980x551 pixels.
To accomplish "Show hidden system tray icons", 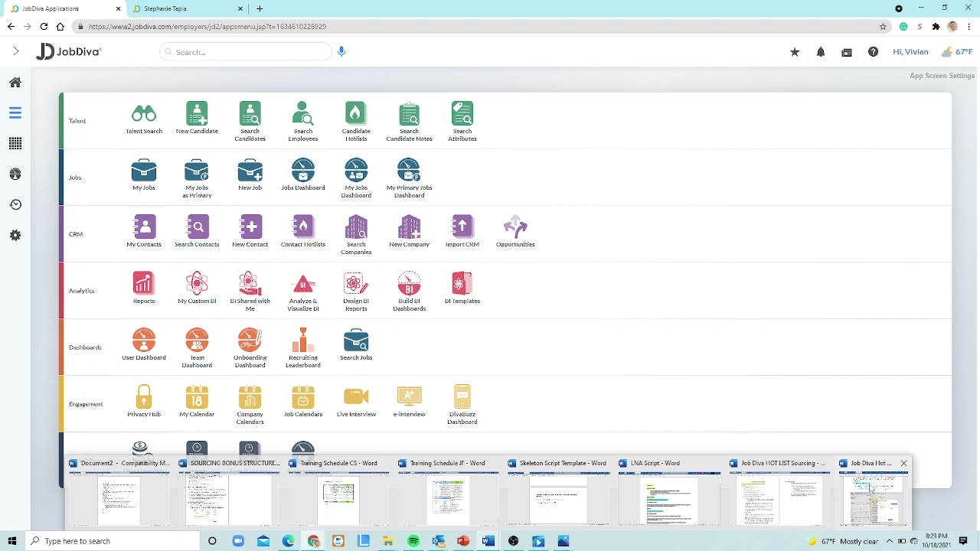I will [890, 541].
